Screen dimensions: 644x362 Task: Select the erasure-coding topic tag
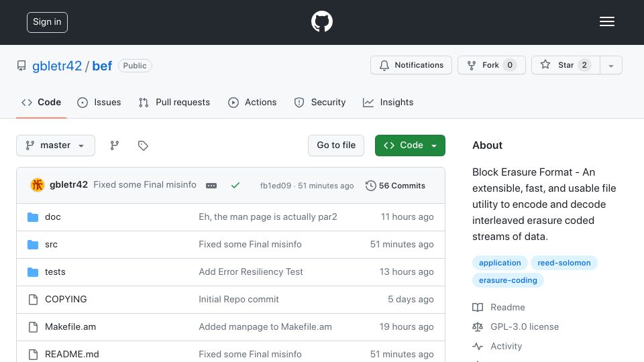[x=508, y=280]
